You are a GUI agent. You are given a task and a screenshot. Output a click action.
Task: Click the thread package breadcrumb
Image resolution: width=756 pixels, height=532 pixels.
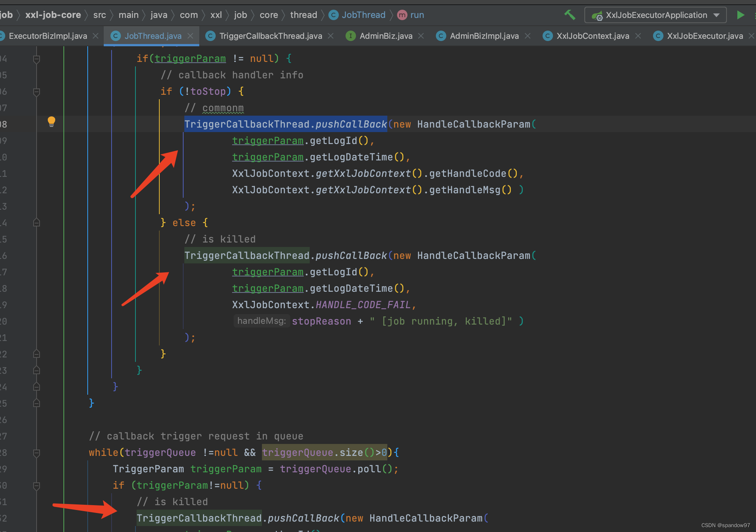303,15
